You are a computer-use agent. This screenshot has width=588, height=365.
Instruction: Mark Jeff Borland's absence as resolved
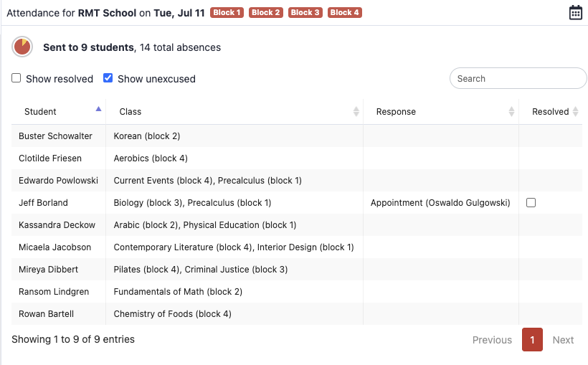click(531, 203)
